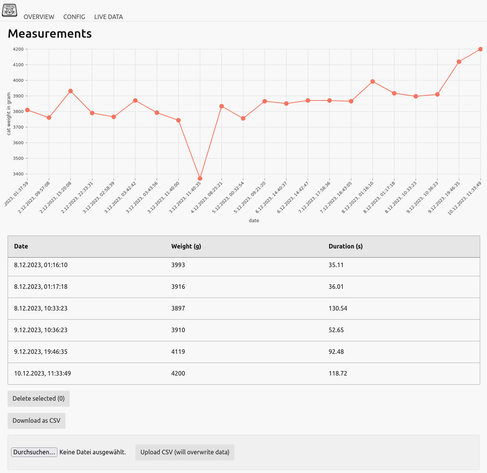
Task: Click the chart's 'date' x-axis title
Action: coord(254,221)
